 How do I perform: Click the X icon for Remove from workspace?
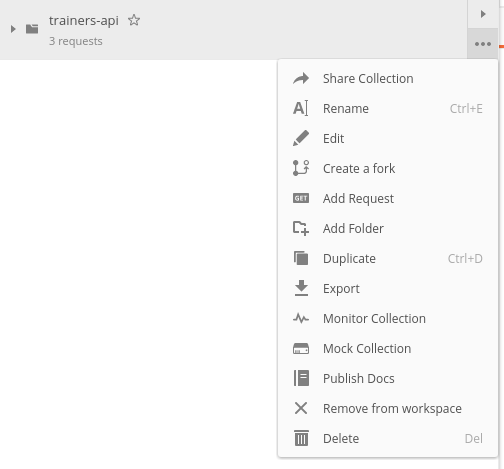point(301,408)
